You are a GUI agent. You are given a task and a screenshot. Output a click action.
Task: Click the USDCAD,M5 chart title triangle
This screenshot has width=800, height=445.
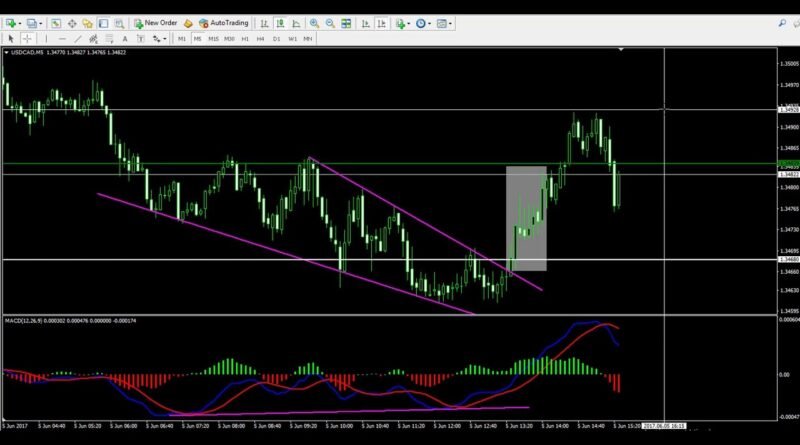6,53
